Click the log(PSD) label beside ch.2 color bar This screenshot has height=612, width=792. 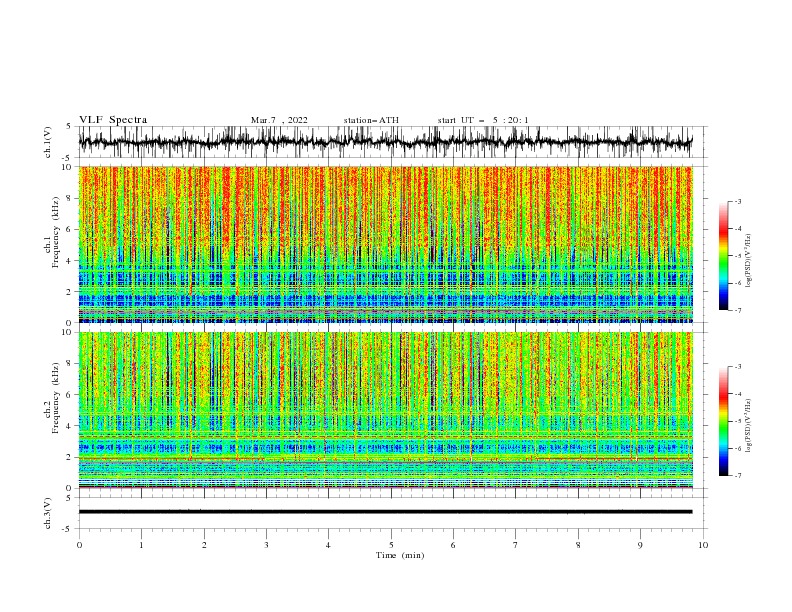[x=749, y=426]
